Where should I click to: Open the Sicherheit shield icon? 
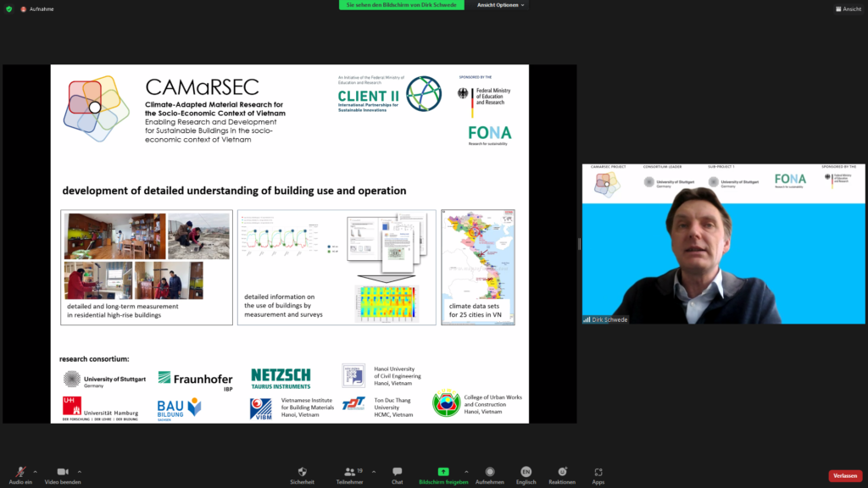pyautogui.click(x=302, y=473)
